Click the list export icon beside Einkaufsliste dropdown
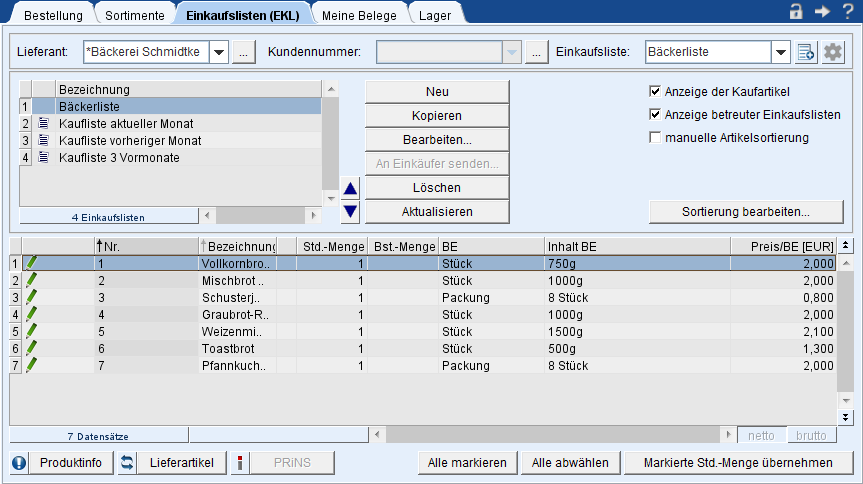This screenshot has width=863, height=484. [807, 52]
